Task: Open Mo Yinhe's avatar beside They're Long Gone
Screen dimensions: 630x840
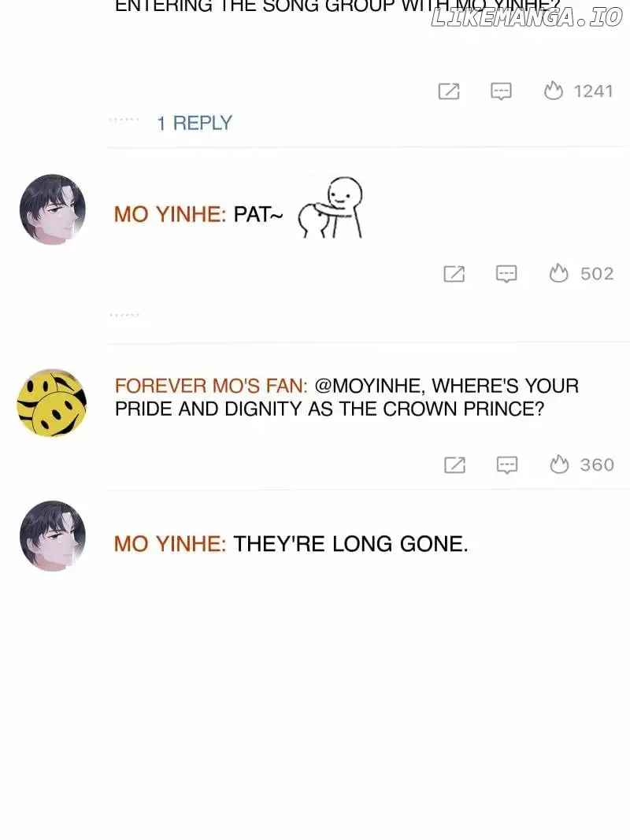Action: click(x=53, y=535)
